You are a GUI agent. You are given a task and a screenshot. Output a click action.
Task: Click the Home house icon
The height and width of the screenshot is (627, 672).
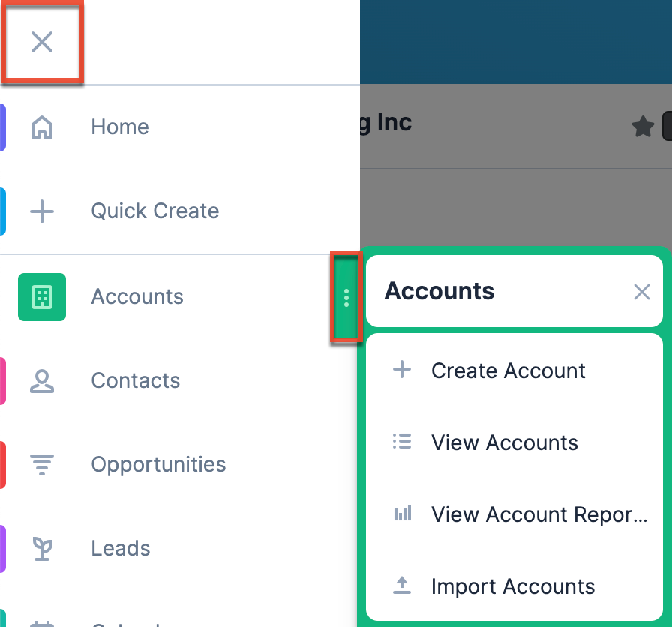point(42,127)
